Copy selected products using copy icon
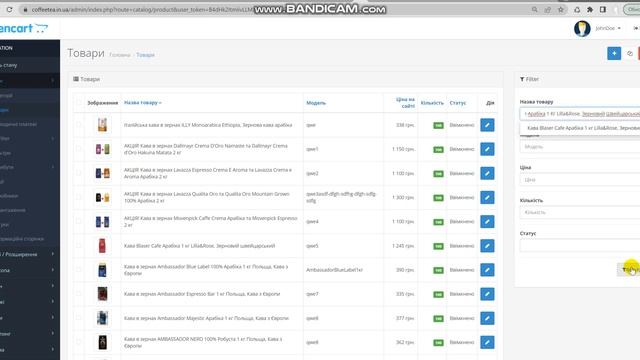This screenshot has width=640, height=360. click(630, 53)
